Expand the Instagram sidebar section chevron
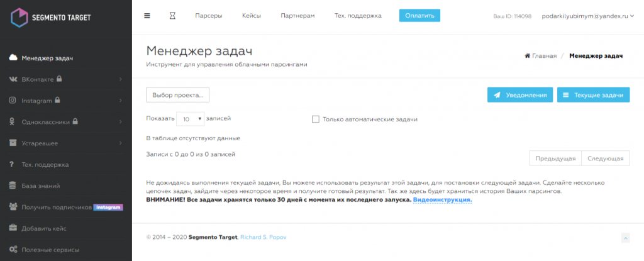Image resolution: width=644 pixels, height=261 pixels. (x=121, y=100)
